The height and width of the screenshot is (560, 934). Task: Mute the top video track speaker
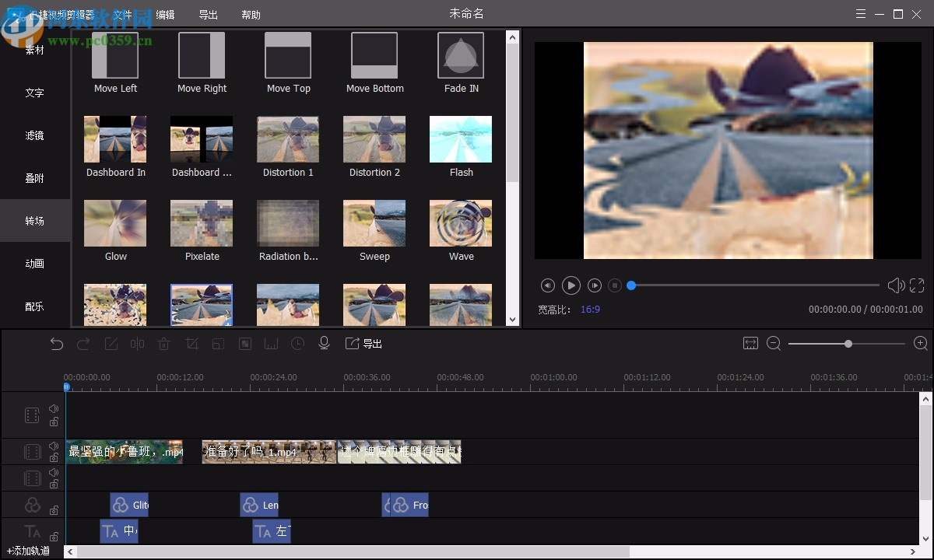click(54, 408)
